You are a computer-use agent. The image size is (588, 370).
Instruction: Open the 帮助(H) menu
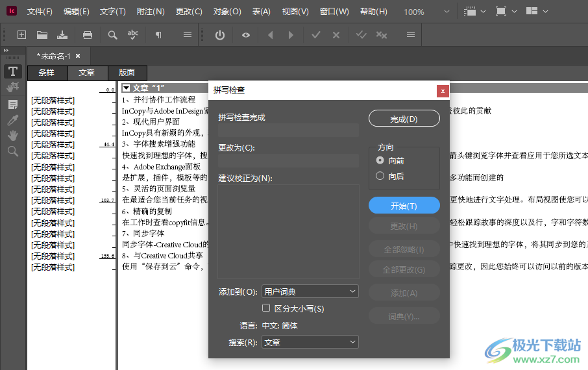(x=374, y=12)
